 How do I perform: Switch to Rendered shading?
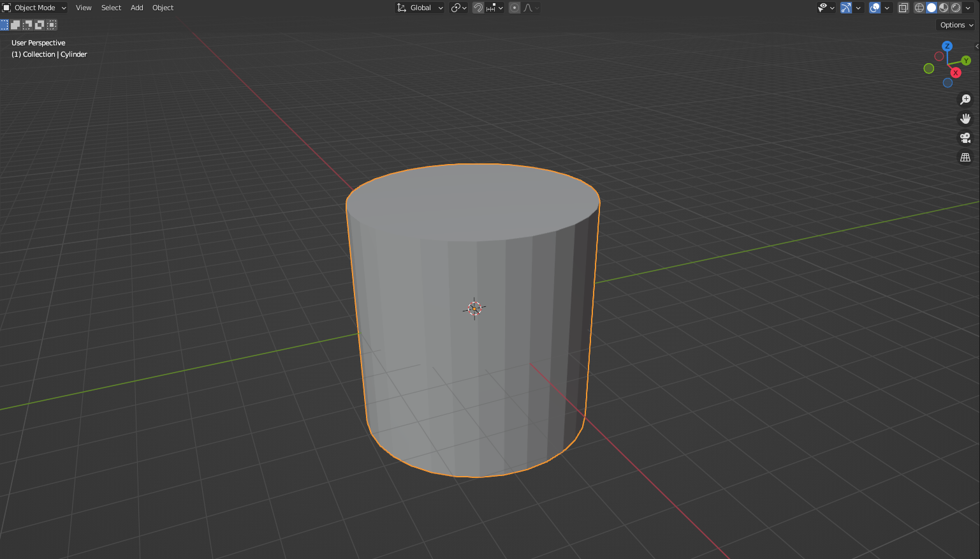click(956, 8)
